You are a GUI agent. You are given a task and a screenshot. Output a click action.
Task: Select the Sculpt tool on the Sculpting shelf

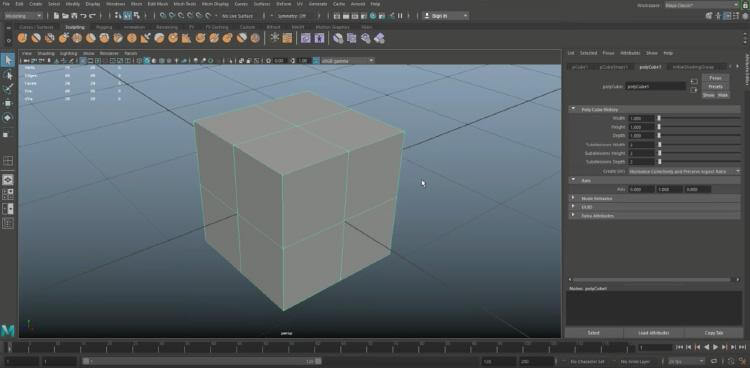pos(22,38)
